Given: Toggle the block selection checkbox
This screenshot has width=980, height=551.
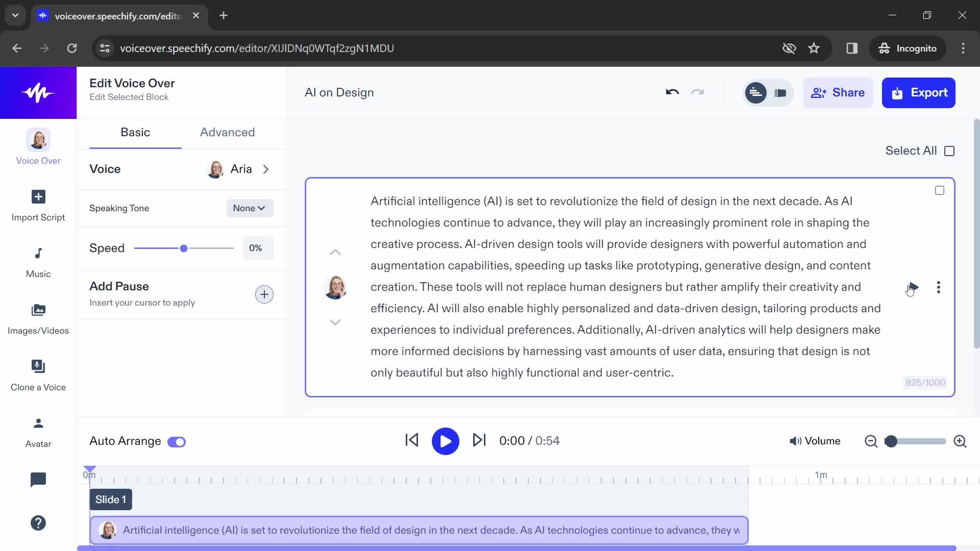Looking at the screenshot, I should (939, 190).
